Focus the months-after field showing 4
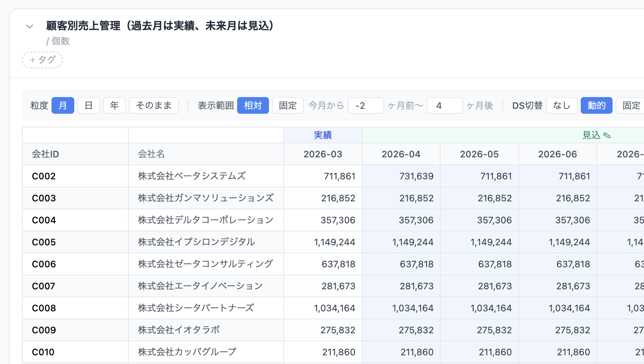The width and height of the screenshot is (644, 364). (445, 105)
